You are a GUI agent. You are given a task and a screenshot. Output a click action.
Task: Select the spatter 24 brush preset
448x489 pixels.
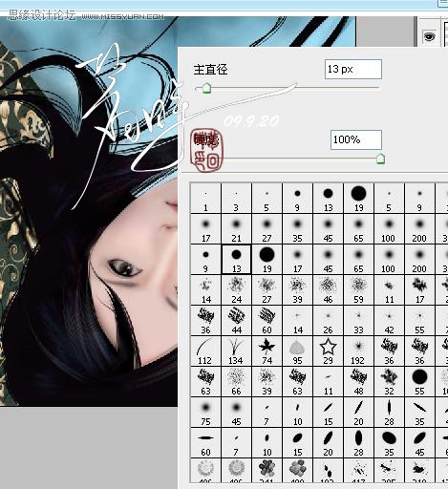point(236,290)
